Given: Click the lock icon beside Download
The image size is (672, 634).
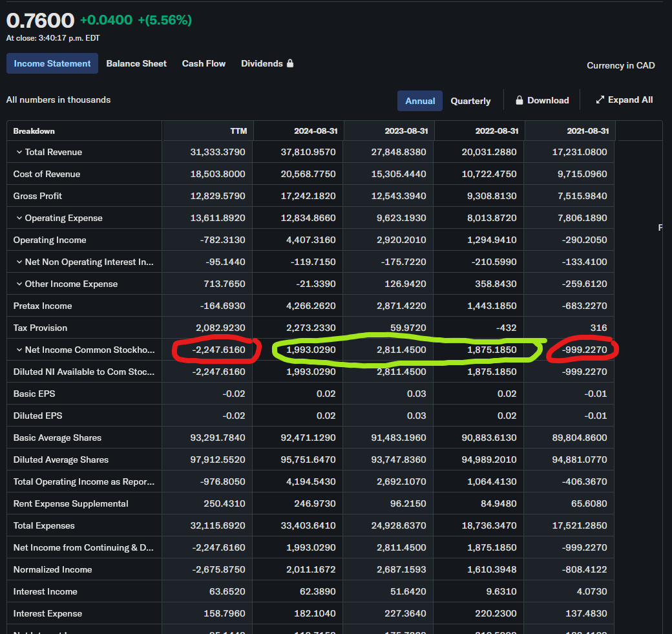Looking at the screenshot, I should [519, 100].
